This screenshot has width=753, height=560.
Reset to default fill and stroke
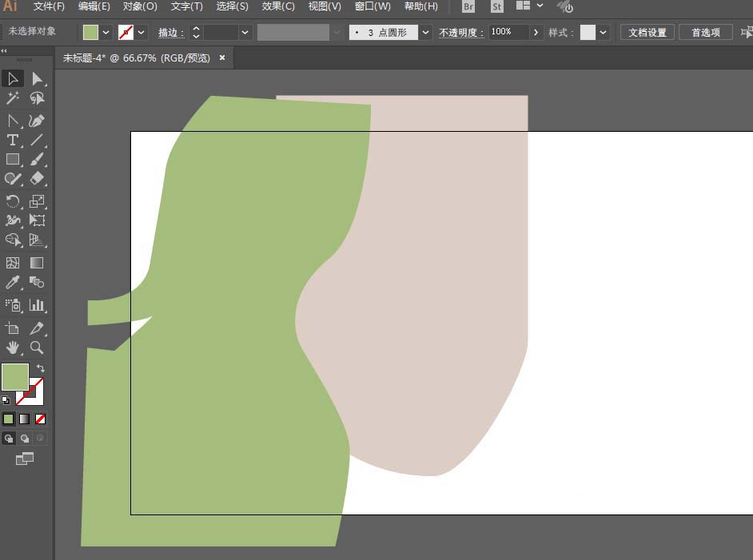click(x=6, y=399)
